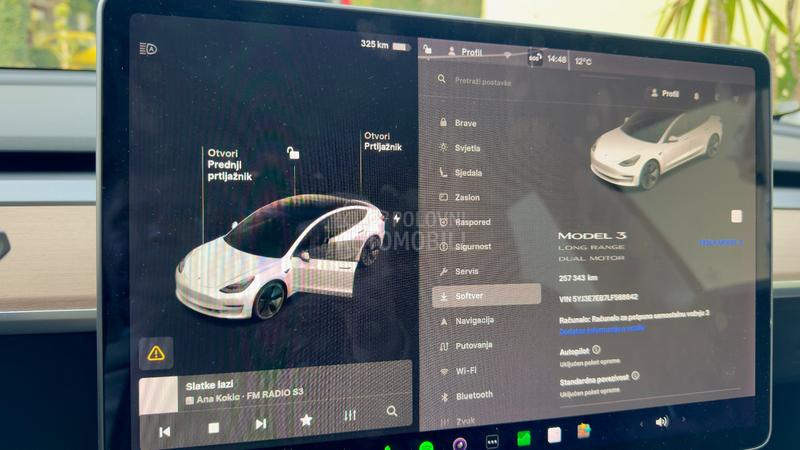The height and width of the screenshot is (450, 800).
Task: Open the white square app in dock
Action: click(x=554, y=435)
